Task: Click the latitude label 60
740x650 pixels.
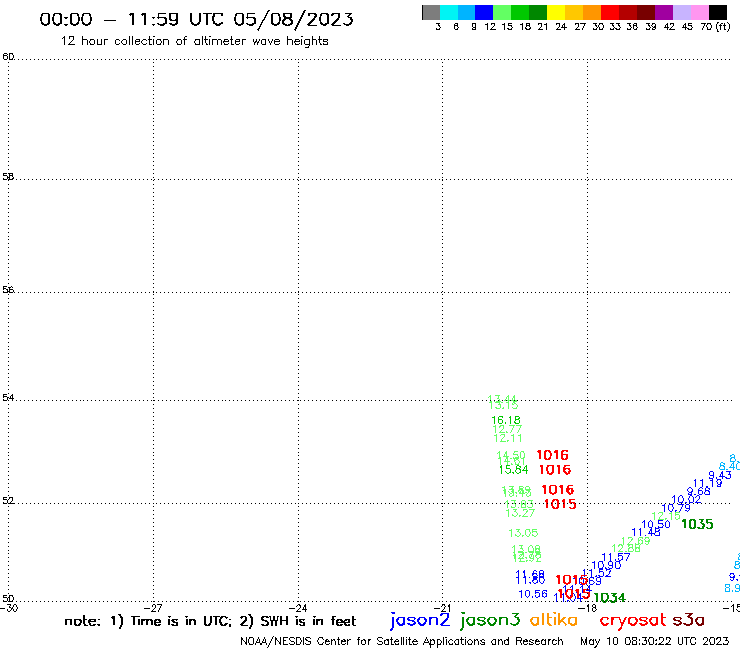Action: pos(8,57)
